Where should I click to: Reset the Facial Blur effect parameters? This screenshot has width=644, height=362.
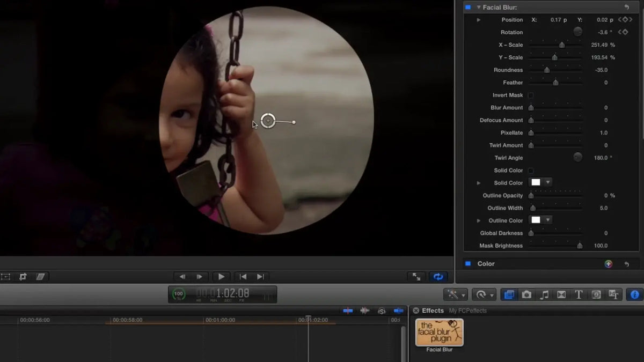point(626,7)
